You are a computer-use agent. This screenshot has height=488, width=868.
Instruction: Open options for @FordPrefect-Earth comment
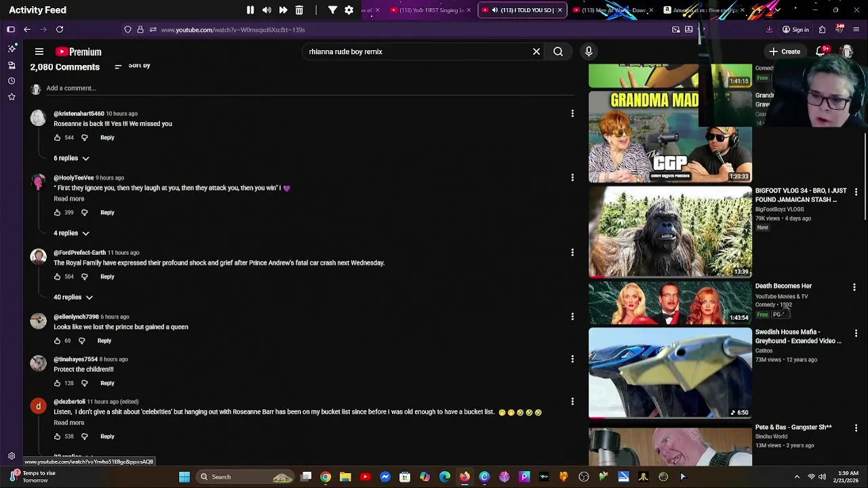pos(572,253)
